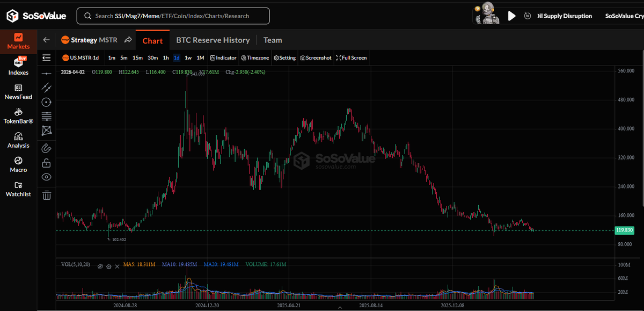Hide the VOL indicator with eye icon
This screenshot has height=311, width=644.
tap(100, 266)
